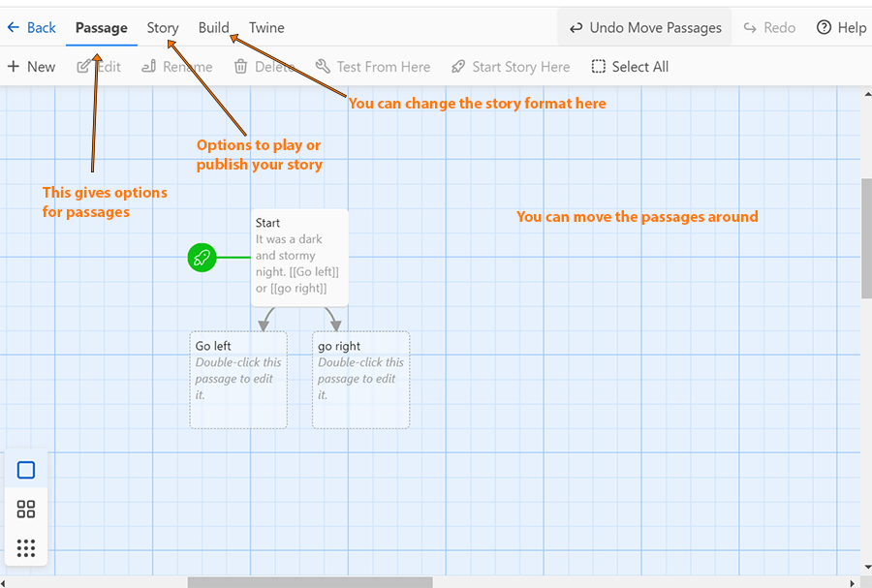872x588 pixels.
Task: Select the Start passage card
Action: pyautogui.click(x=299, y=258)
